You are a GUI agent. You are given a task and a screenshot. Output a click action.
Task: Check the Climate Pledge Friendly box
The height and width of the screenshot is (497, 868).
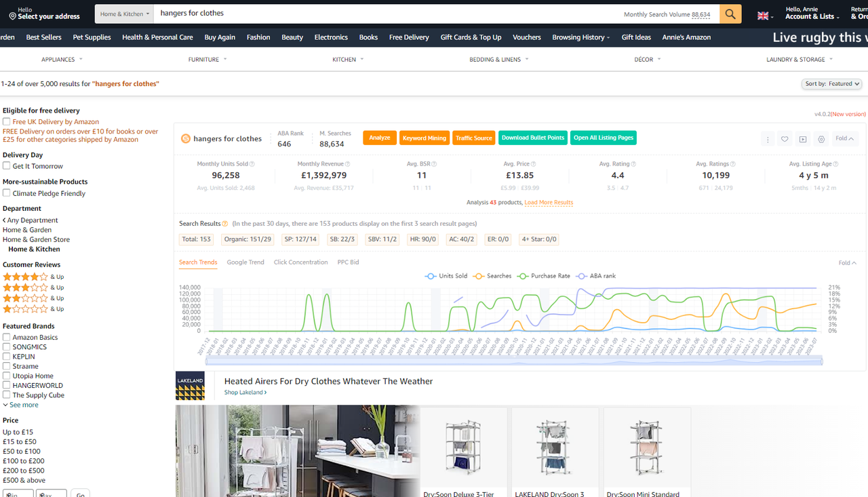[x=6, y=193]
